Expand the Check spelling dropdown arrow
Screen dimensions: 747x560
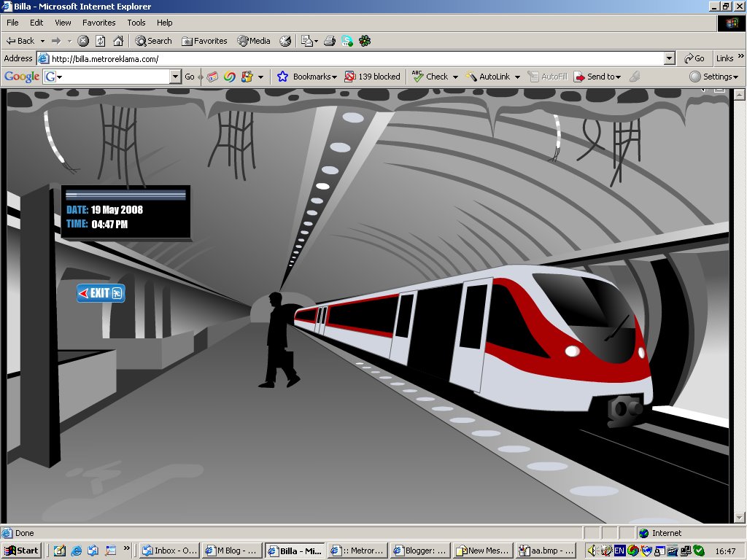click(x=455, y=77)
